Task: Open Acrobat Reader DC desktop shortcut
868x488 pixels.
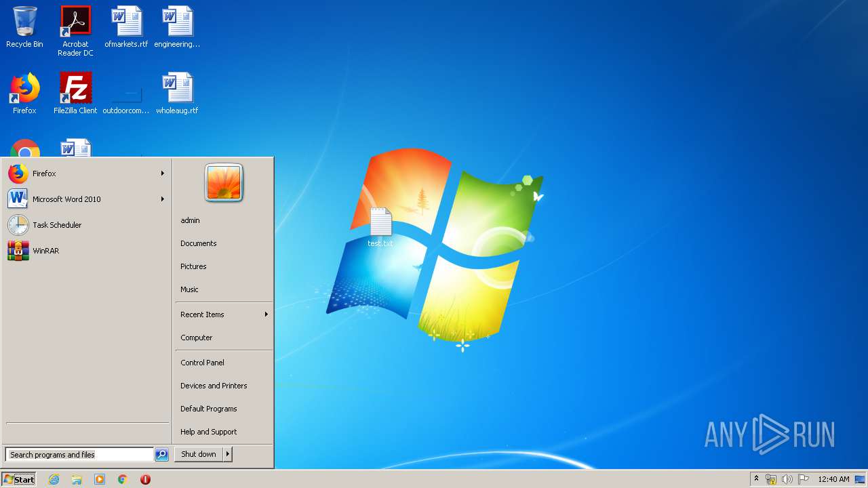Action: [x=75, y=30]
